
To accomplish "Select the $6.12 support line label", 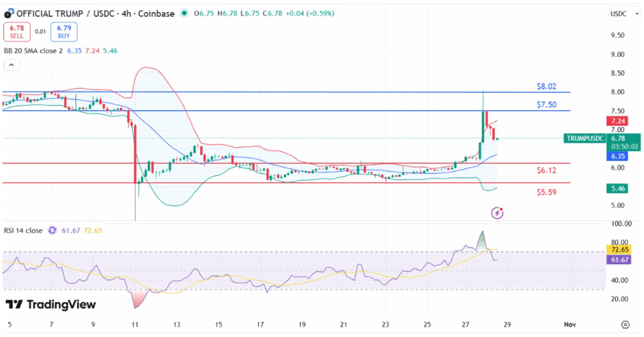I will click(546, 170).
